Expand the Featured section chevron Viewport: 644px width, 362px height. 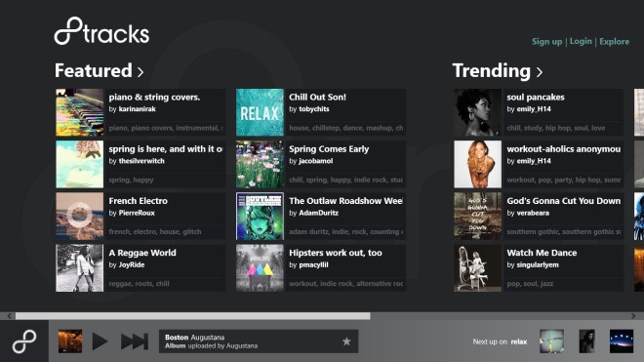pyautogui.click(x=141, y=72)
